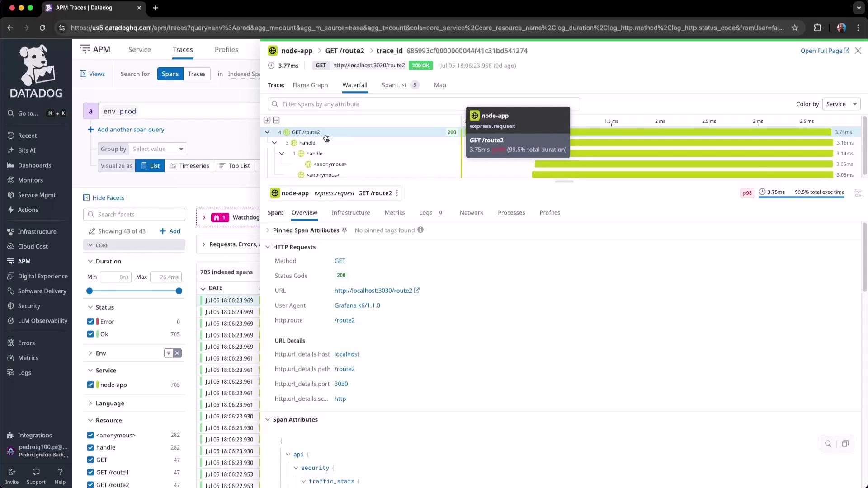Image resolution: width=868 pixels, height=488 pixels.
Task: Click the Datadog logo in sidebar
Action: click(x=36, y=71)
